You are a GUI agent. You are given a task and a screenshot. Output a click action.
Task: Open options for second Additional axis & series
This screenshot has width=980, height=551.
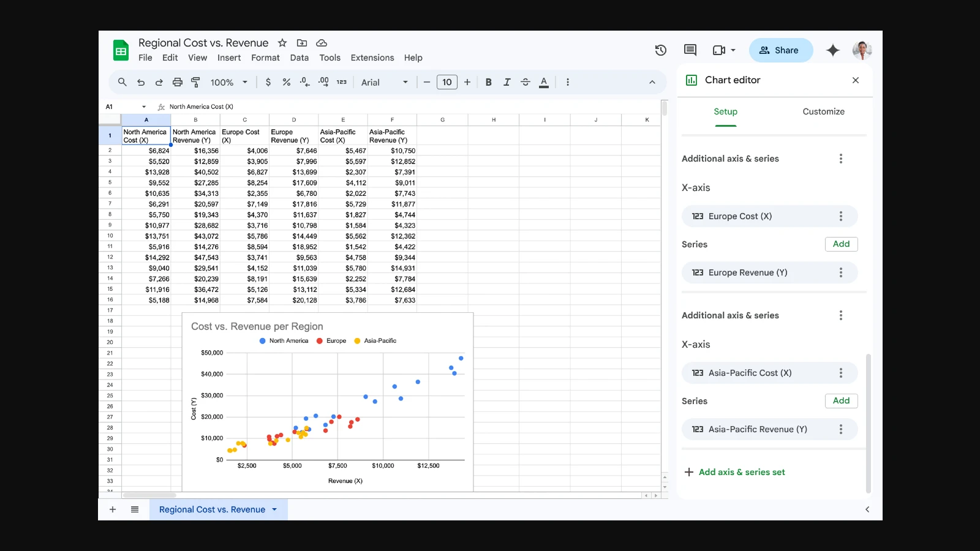[x=841, y=315]
